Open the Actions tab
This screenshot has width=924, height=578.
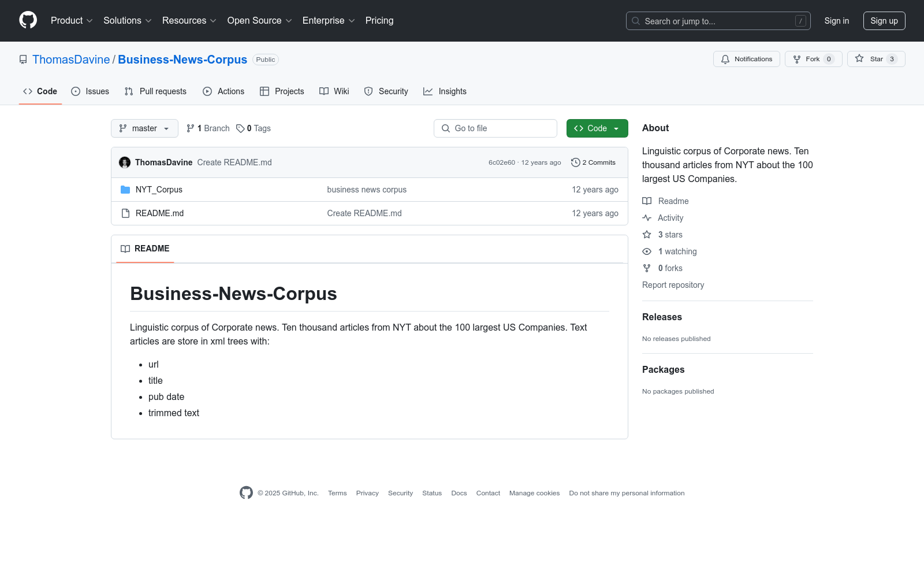(223, 91)
